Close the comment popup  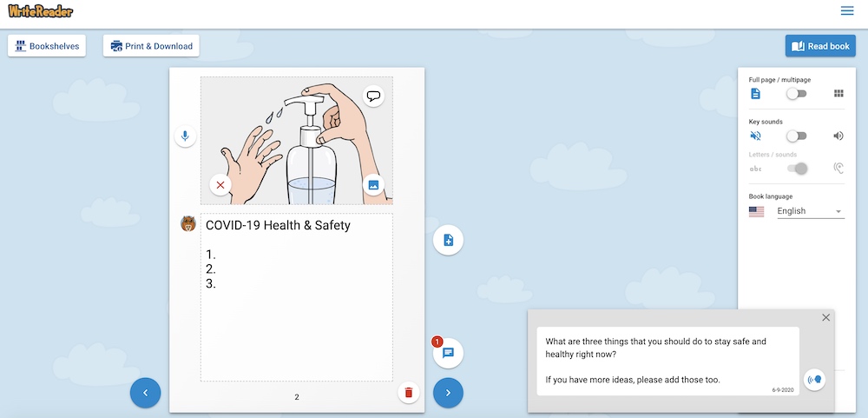826,318
